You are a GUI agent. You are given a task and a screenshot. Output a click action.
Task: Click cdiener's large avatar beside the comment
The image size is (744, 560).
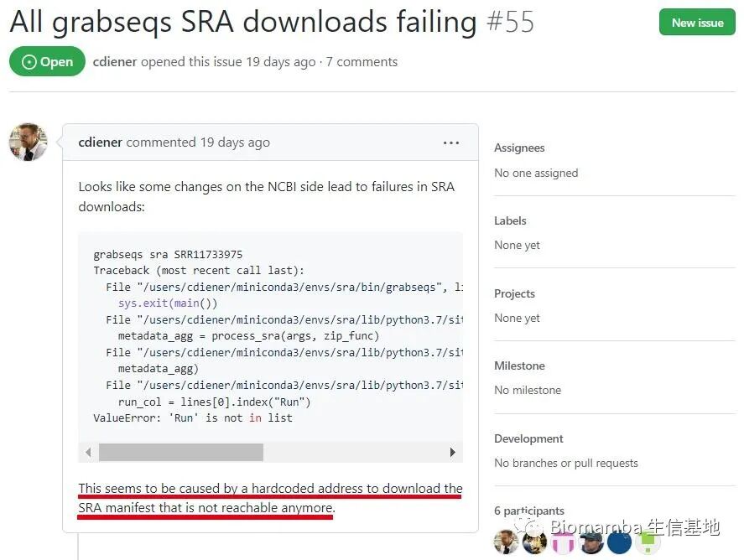coord(29,143)
